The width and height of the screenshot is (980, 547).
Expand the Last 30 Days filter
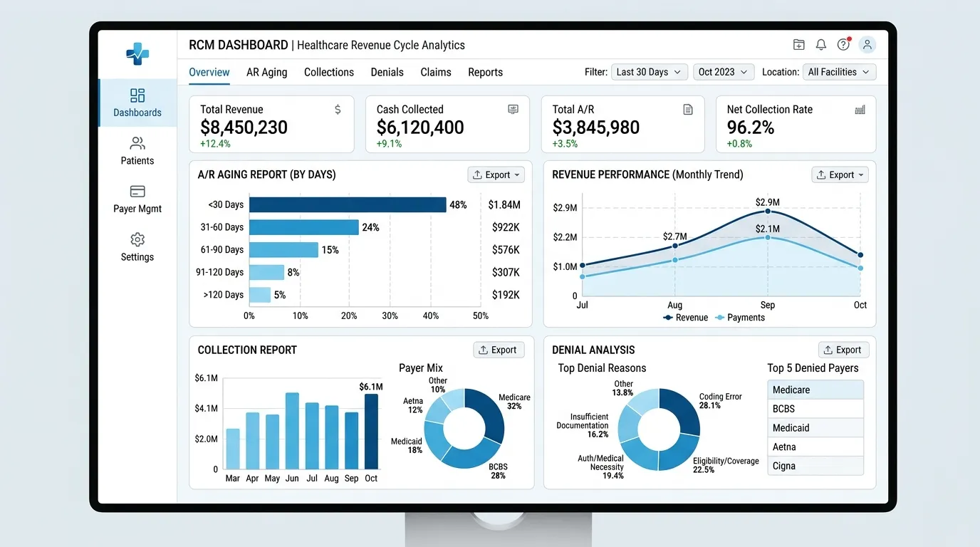point(649,72)
